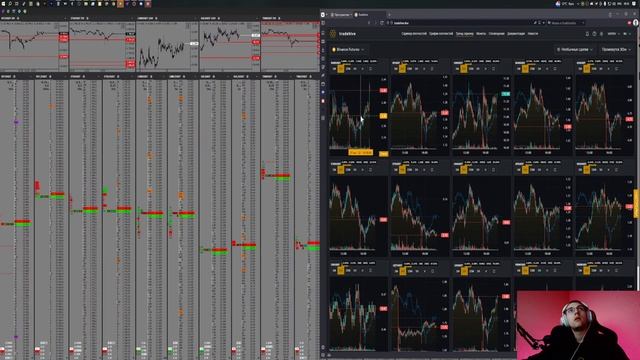This screenshot has height=360, width=640.
Task: Click the red icon in browser's left sidebar
Action: click(x=323, y=101)
